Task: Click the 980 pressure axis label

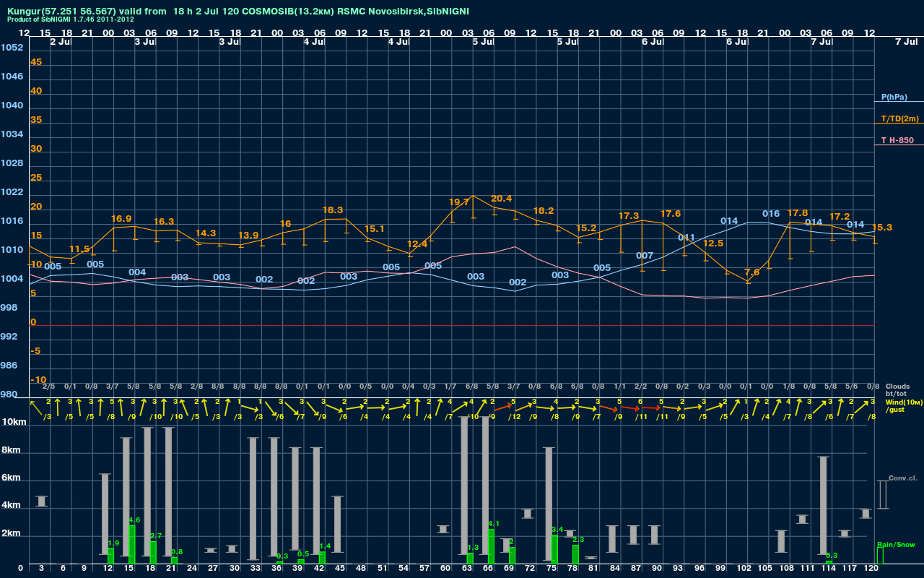Action: click(x=9, y=394)
